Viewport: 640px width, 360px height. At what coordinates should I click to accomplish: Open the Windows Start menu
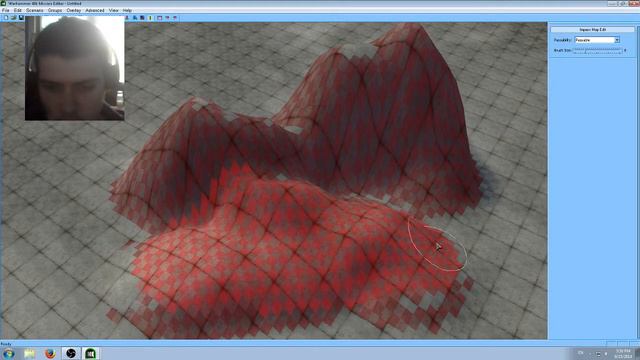(x=9, y=353)
